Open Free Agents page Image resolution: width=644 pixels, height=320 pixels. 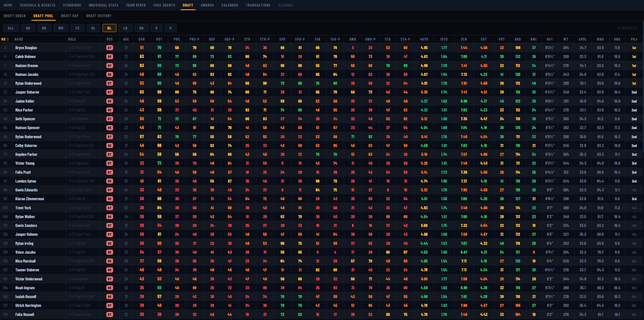tap(164, 5)
